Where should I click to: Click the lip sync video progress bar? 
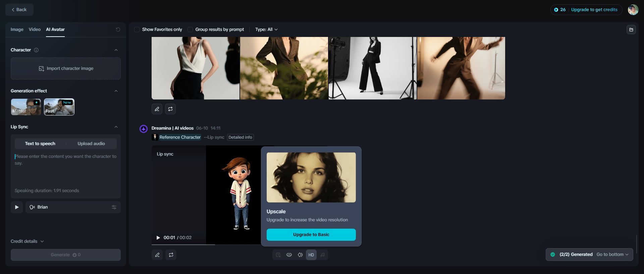[x=206, y=245]
